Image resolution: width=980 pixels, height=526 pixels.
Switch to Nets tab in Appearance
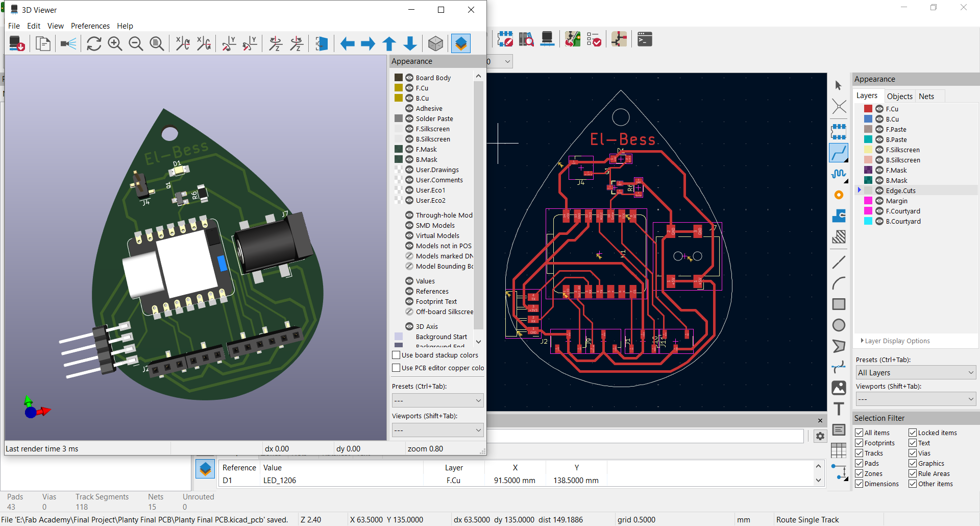pyautogui.click(x=926, y=96)
